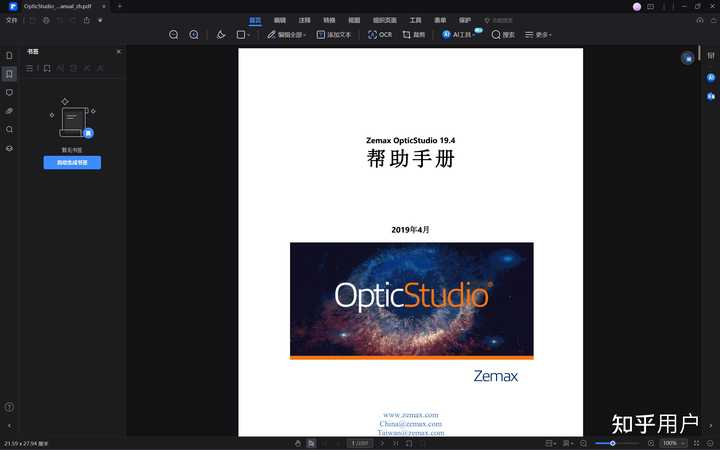Switch to the 工具 (Tools) ribbon tab

[x=416, y=20]
